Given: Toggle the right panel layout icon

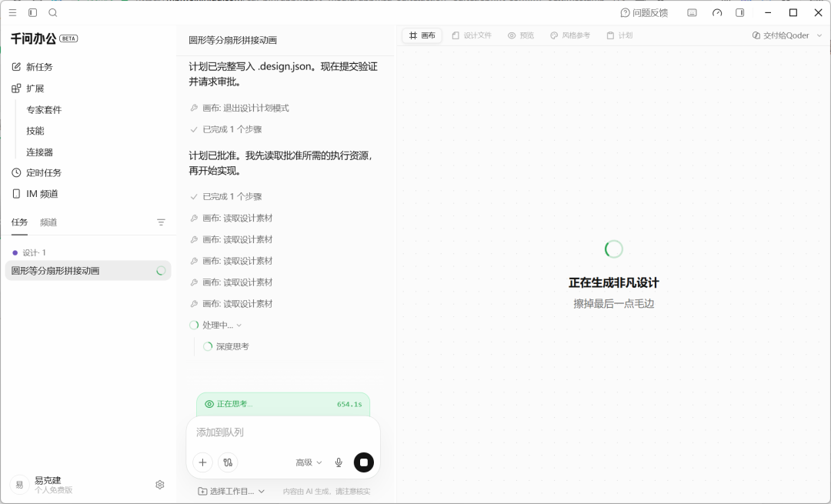Looking at the screenshot, I should tap(740, 13).
